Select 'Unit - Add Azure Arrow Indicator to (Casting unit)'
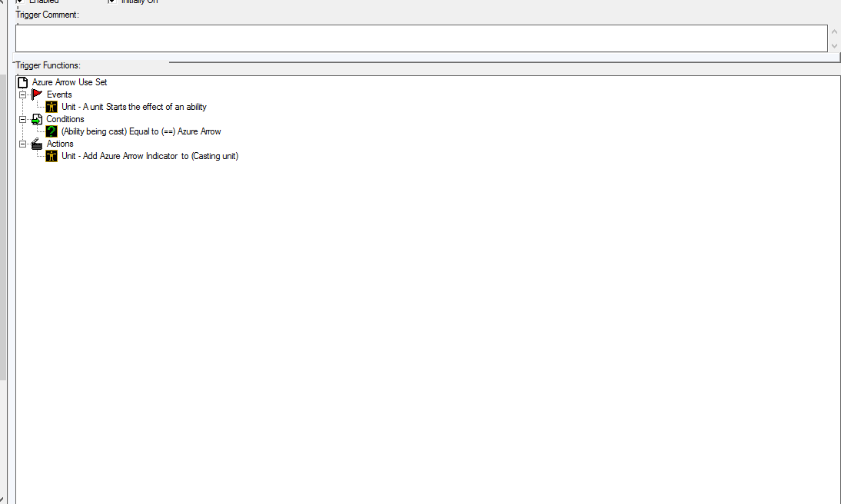 [150, 156]
